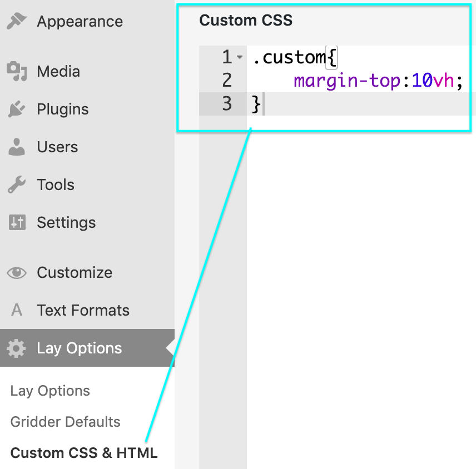Click the Lay Options gear icon
This screenshot has width=476, height=469.
17,348
